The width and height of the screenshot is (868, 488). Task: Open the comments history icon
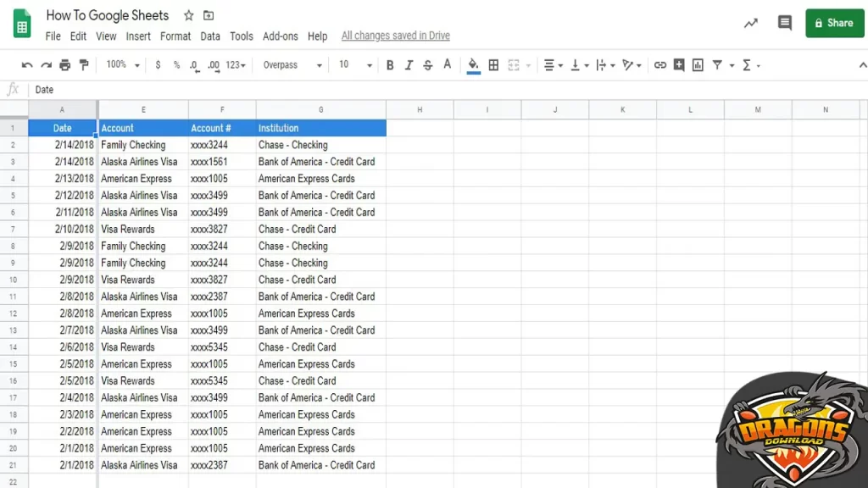785,23
